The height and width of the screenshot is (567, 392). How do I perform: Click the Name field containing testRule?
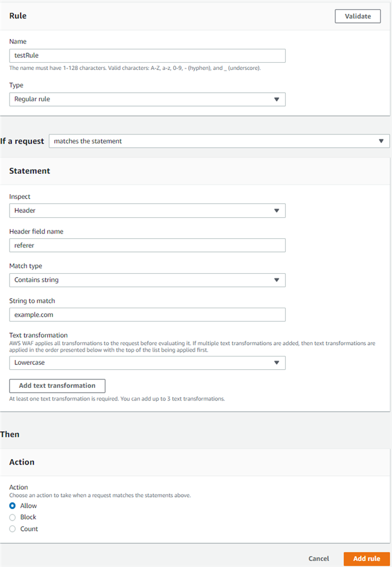tap(147, 55)
